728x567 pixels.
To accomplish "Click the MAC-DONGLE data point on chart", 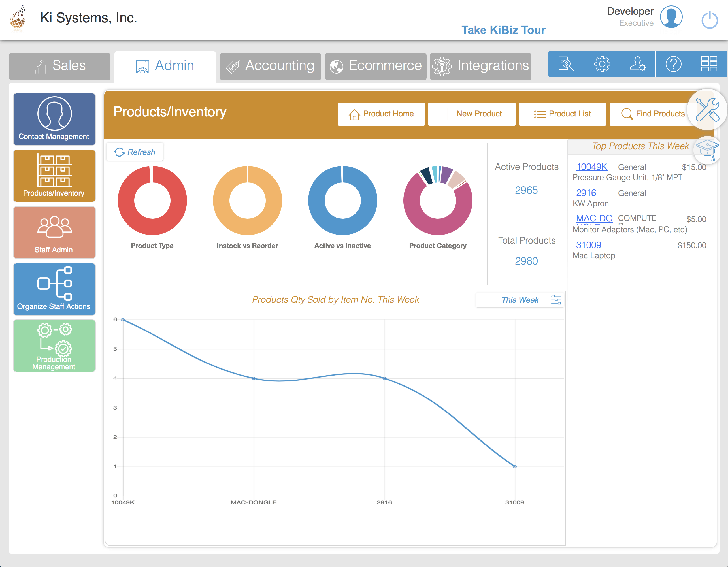I will pyautogui.click(x=254, y=378).
